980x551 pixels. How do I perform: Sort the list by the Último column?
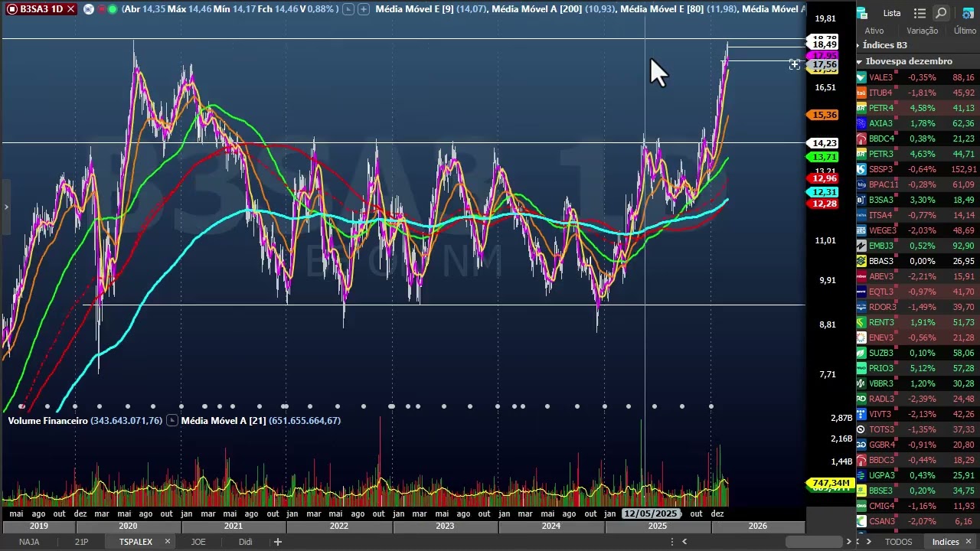965,31
